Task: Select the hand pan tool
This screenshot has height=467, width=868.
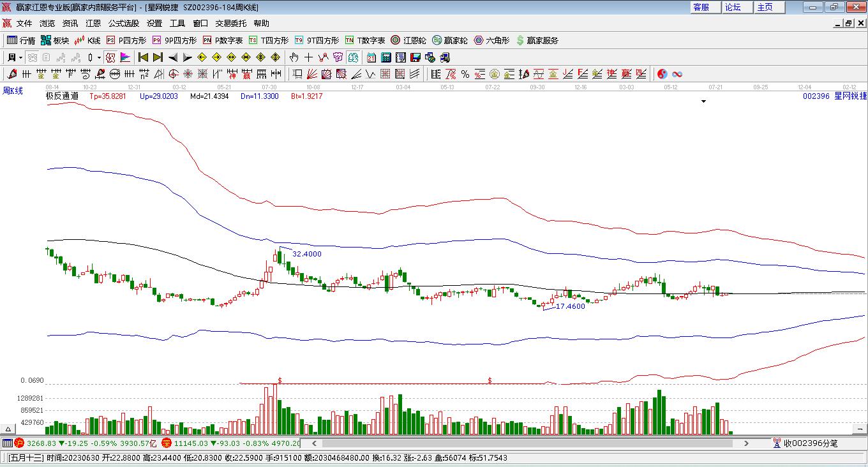Action: (x=294, y=57)
